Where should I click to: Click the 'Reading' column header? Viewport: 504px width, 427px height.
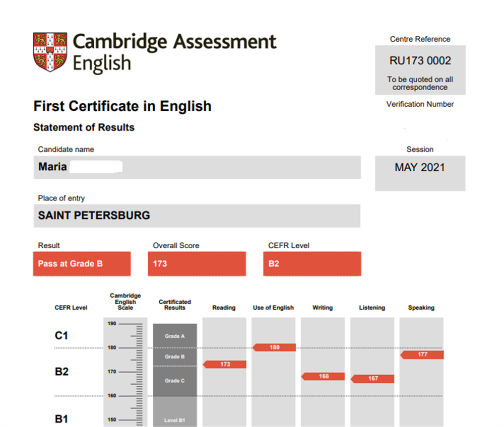coord(224,308)
